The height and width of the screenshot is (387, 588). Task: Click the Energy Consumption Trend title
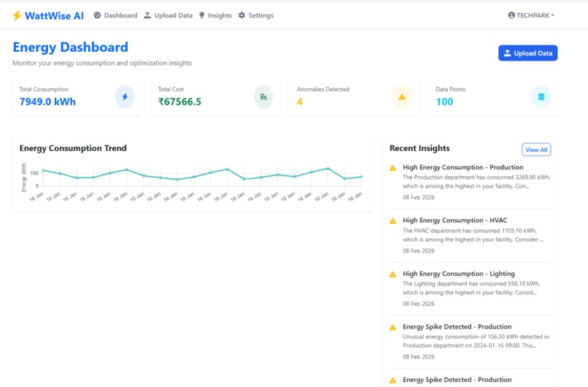click(73, 148)
